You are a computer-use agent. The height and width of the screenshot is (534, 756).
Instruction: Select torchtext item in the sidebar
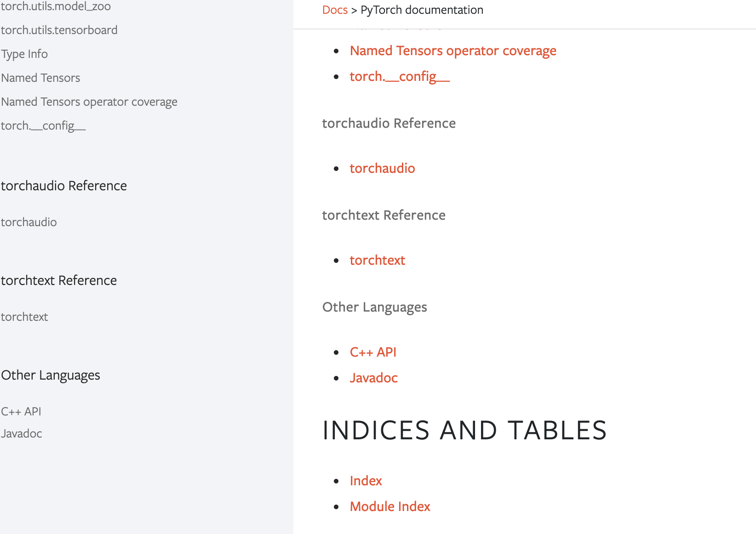(24, 317)
